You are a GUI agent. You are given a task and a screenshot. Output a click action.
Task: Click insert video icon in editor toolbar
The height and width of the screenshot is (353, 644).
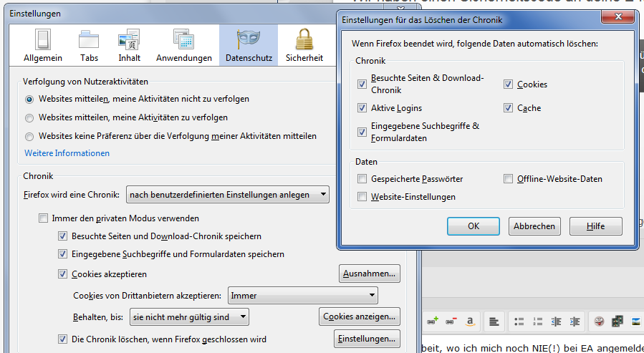point(617,321)
